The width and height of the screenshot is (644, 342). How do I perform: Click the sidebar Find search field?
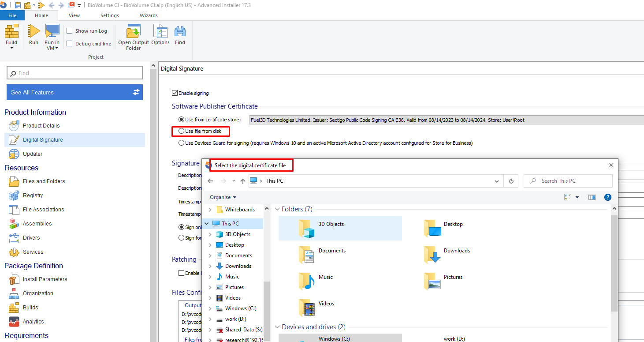click(x=74, y=73)
